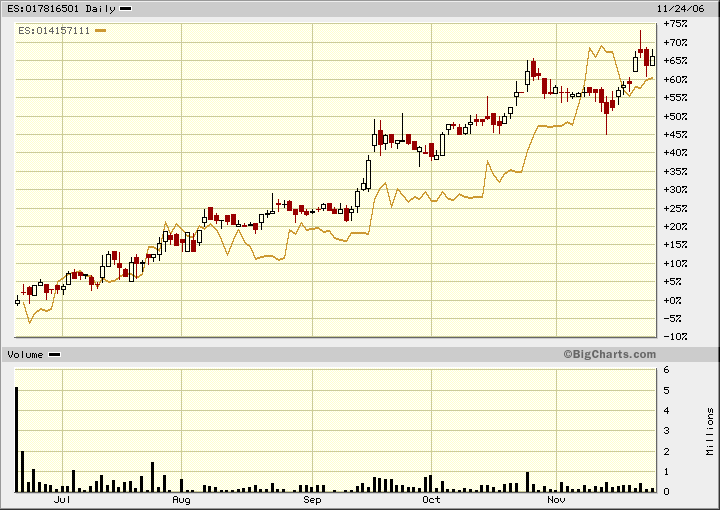Click the volume axis label 3
This screenshot has height=510, width=720.
pos(666,431)
